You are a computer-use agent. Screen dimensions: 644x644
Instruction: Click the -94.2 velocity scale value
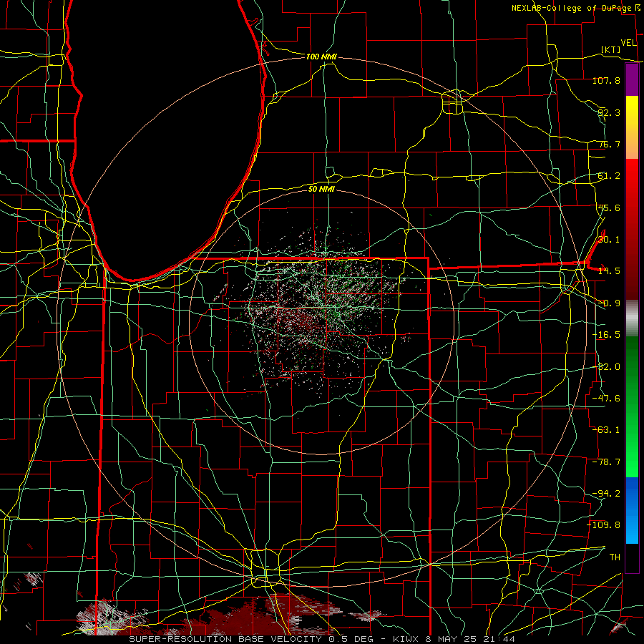606,494
